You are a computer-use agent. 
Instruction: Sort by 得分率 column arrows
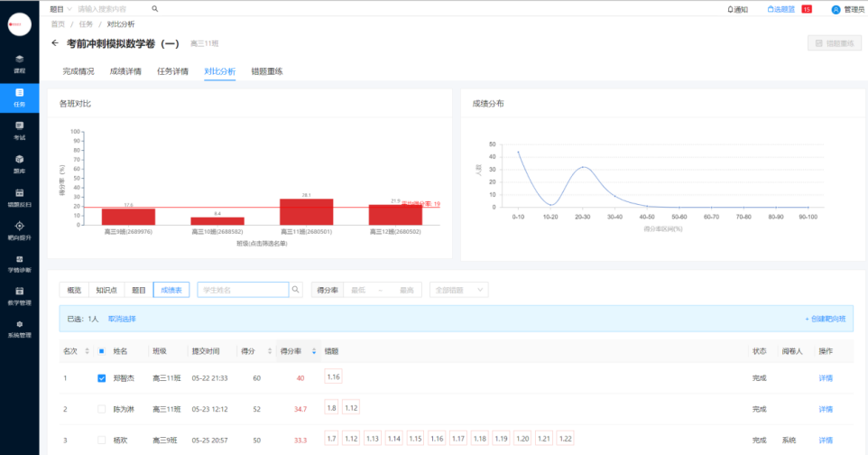tap(314, 351)
